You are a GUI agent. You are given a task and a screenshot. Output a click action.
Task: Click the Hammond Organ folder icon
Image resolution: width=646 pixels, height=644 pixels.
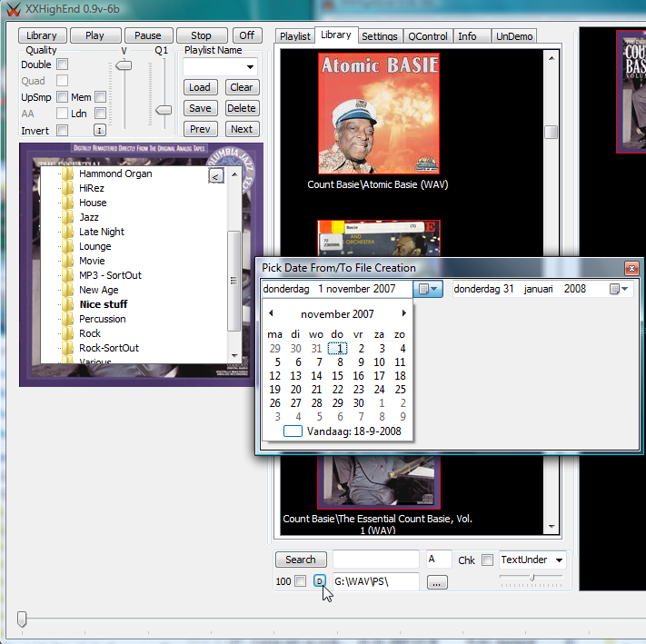coord(67,173)
